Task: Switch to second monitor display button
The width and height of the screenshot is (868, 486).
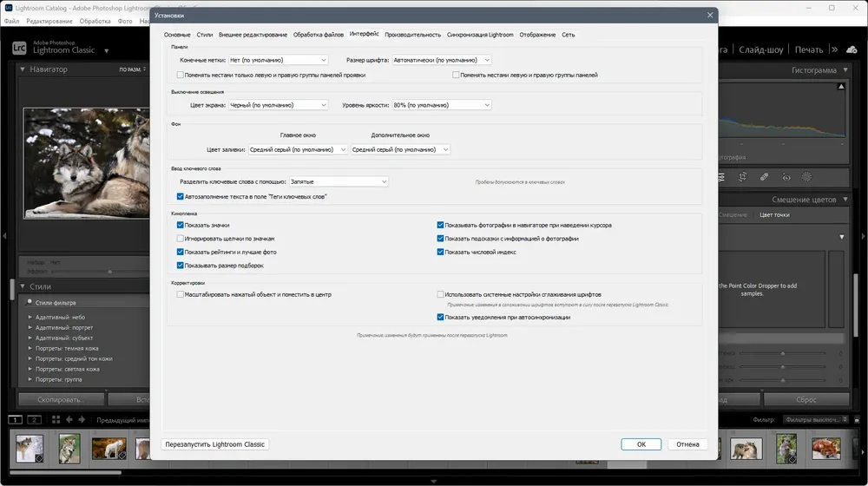Action: (35, 419)
